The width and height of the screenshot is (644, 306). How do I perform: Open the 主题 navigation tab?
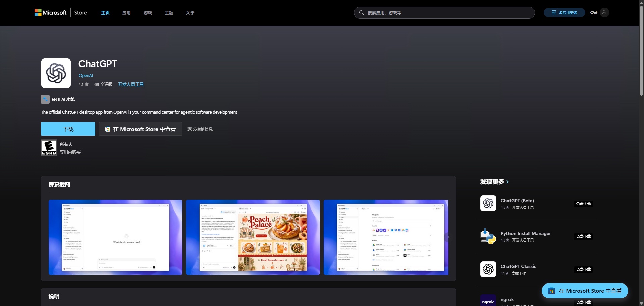click(x=169, y=13)
